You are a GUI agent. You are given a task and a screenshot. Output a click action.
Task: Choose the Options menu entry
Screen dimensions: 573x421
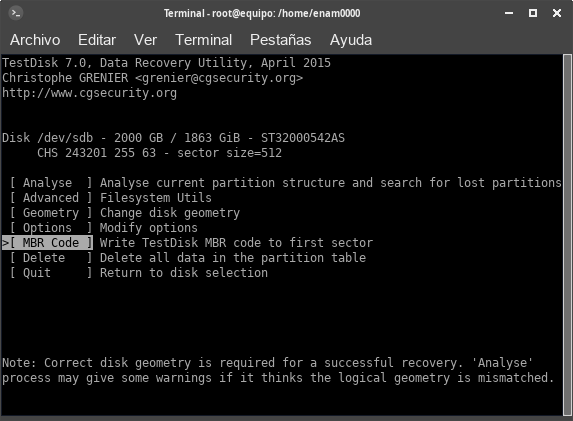(51, 228)
